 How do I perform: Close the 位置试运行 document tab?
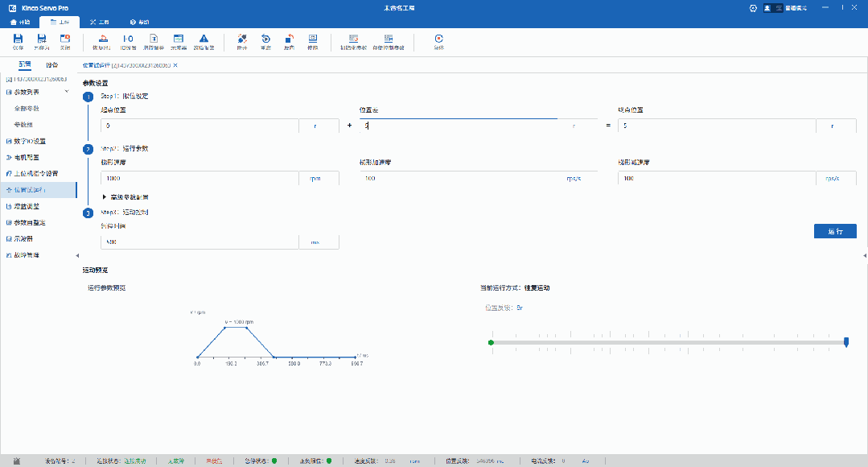click(x=175, y=65)
